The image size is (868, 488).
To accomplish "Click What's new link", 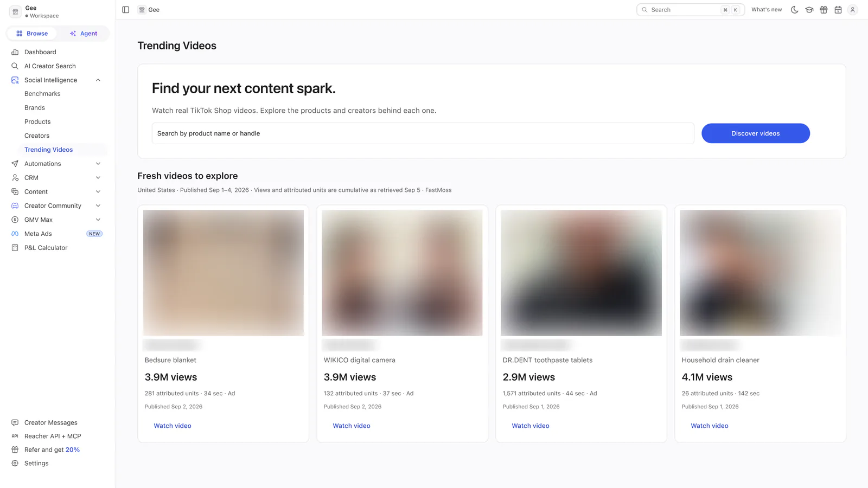I will coord(767,10).
